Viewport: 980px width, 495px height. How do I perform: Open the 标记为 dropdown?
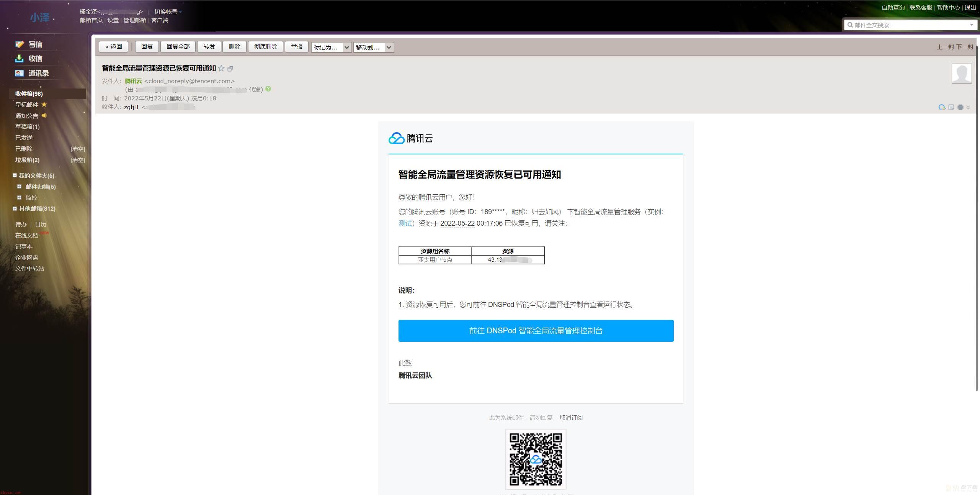(331, 47)
